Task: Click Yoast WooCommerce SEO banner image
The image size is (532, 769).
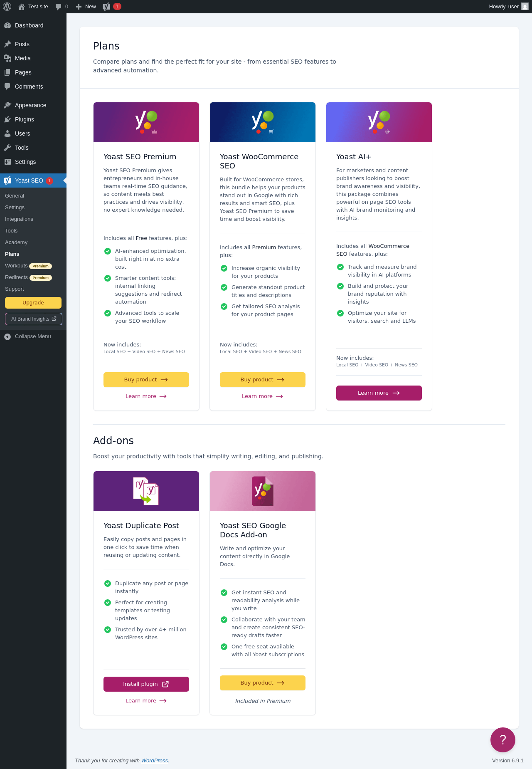Action: [x=263, y=122]
